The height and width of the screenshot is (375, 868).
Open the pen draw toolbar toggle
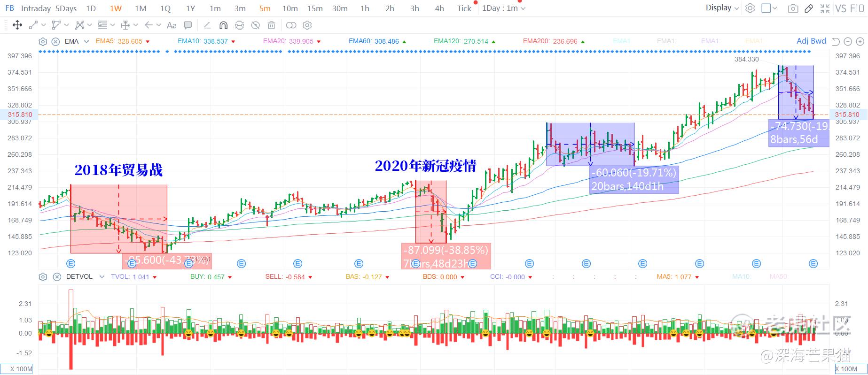click(809, 8)
